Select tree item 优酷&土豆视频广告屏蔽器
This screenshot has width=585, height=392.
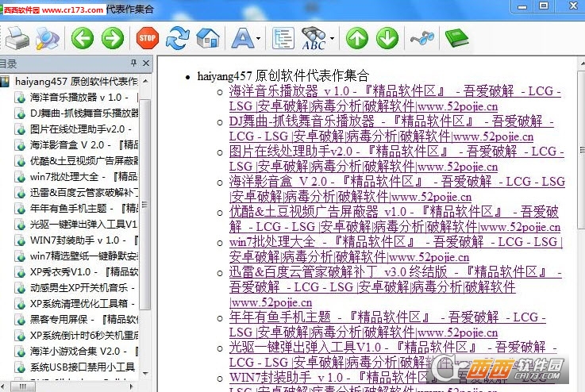(84, 161)
